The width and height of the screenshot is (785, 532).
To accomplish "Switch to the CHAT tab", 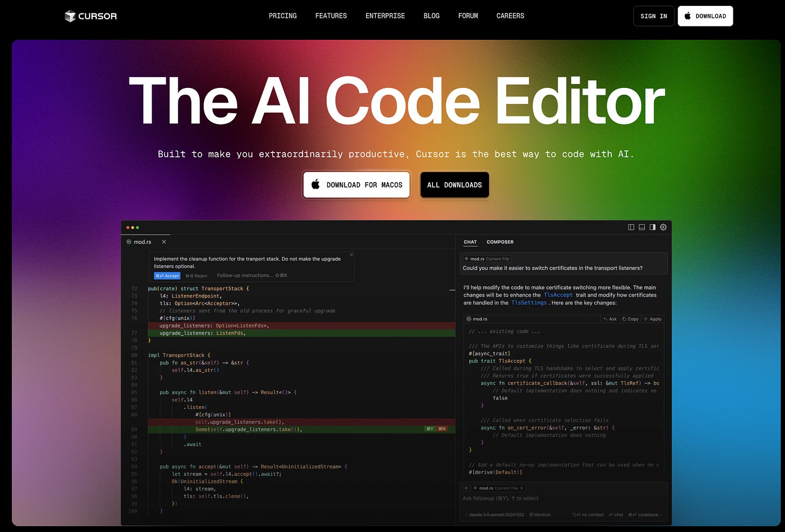I will tap(470, 242).
